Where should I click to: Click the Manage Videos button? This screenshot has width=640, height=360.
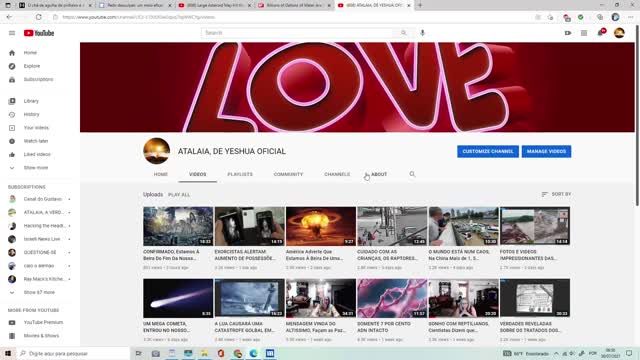click(x=546, y=151)
